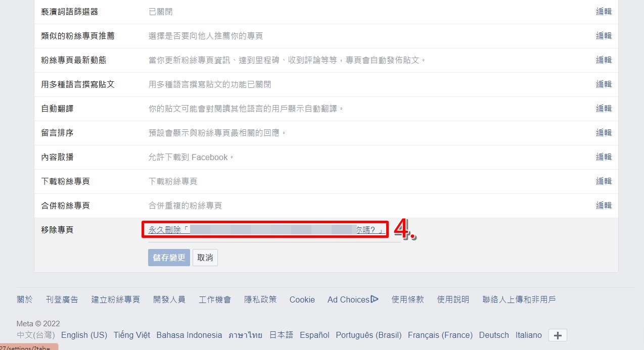Edit the 自動翻譯 auto-translate setting
The height and width of the screenshot is (350, 644).
[x=604, y=109]
